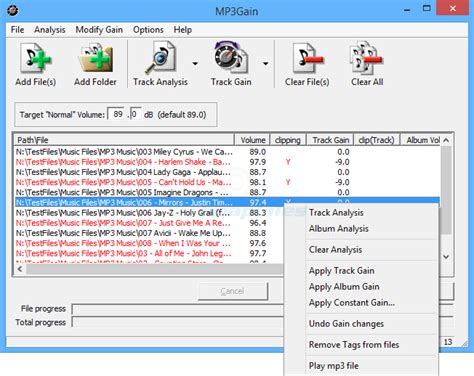Maximize the MP3Gain window

427,8
